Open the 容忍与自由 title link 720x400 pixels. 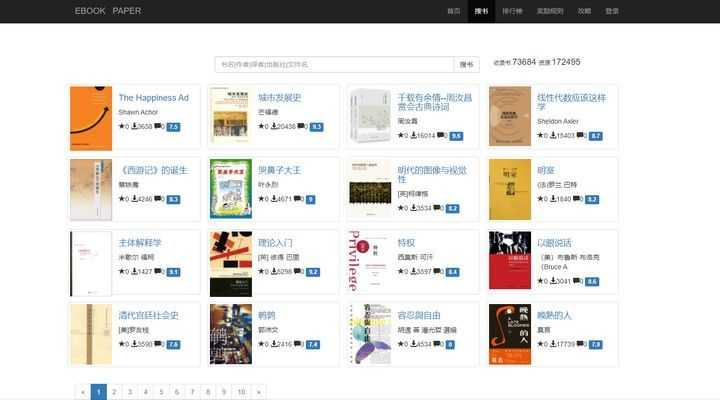(419, 315)
